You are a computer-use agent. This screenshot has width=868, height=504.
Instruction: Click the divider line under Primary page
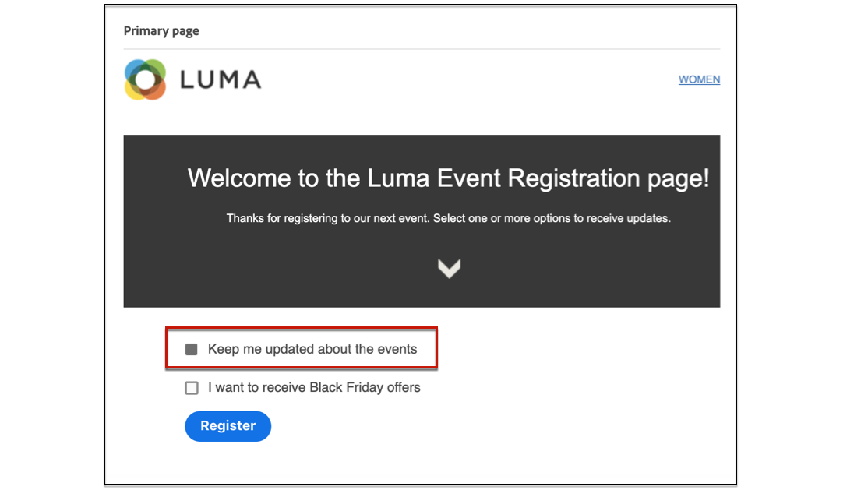pyautogui.click(x=421, y=49)
